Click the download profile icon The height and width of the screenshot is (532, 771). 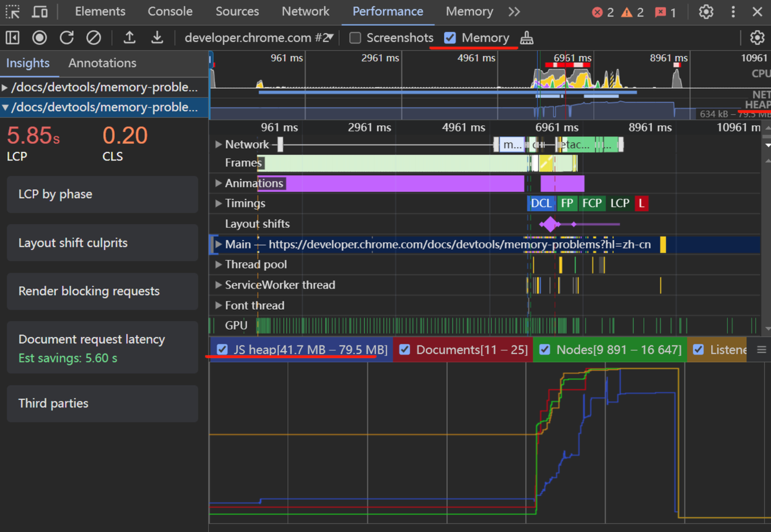pyautogui.click(x=157, y=38)
